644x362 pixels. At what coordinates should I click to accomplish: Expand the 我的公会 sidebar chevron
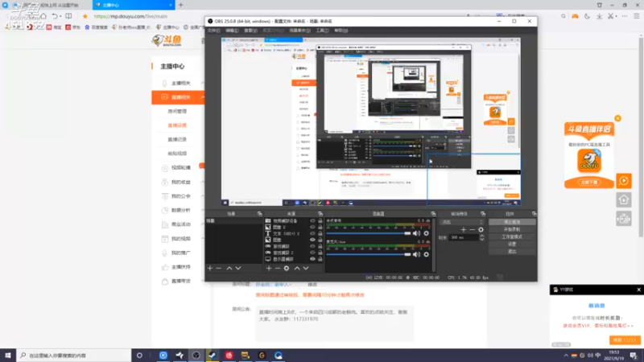(203, 196)
